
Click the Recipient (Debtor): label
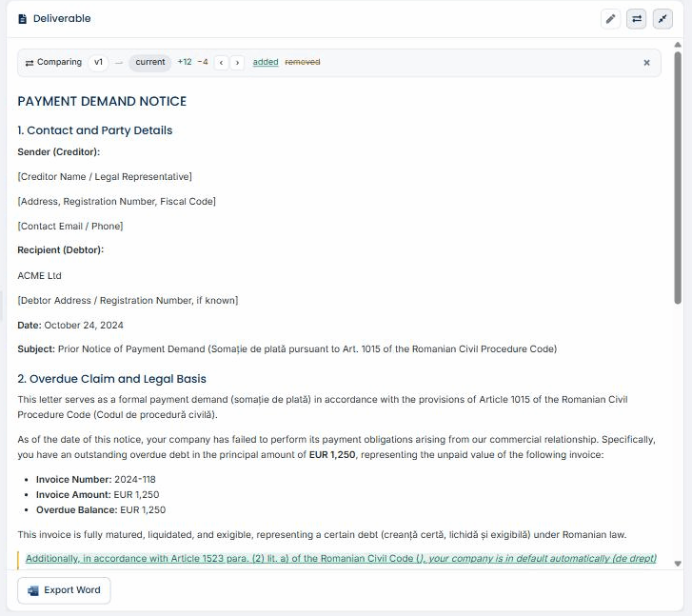coord(61,250)
